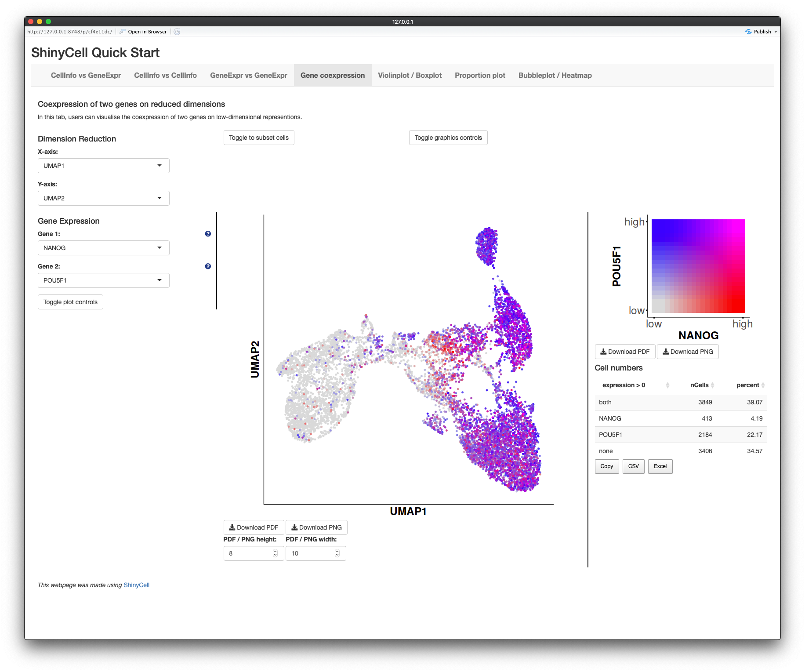Copy the cell numbers table

click(x=607, y=466)
